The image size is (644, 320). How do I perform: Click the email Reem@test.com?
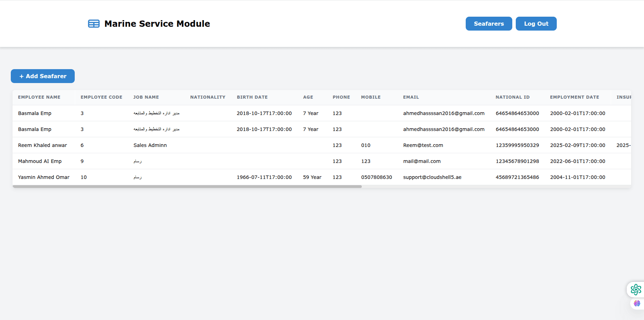(423, 145)
